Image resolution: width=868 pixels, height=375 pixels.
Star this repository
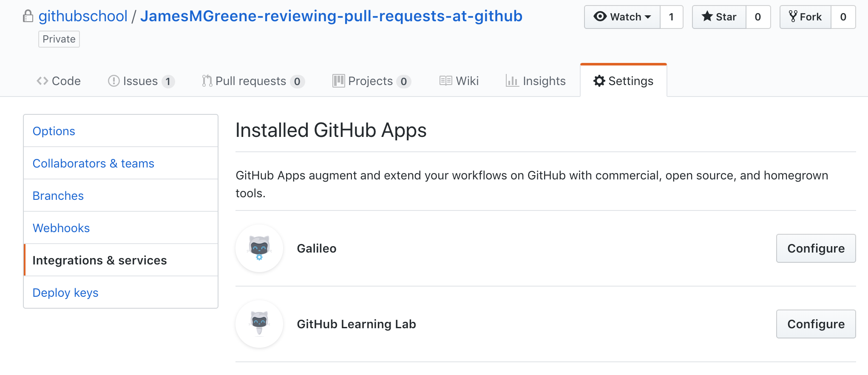coord(719,17)
